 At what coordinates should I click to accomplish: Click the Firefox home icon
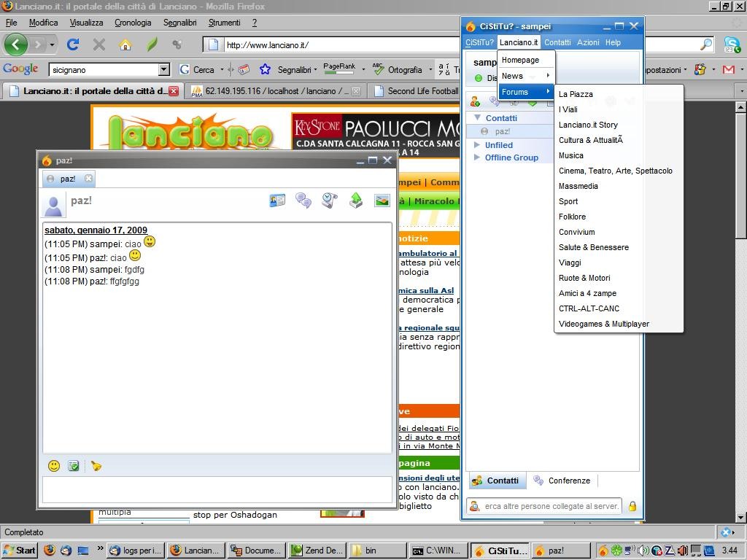(x=125, y=44)
